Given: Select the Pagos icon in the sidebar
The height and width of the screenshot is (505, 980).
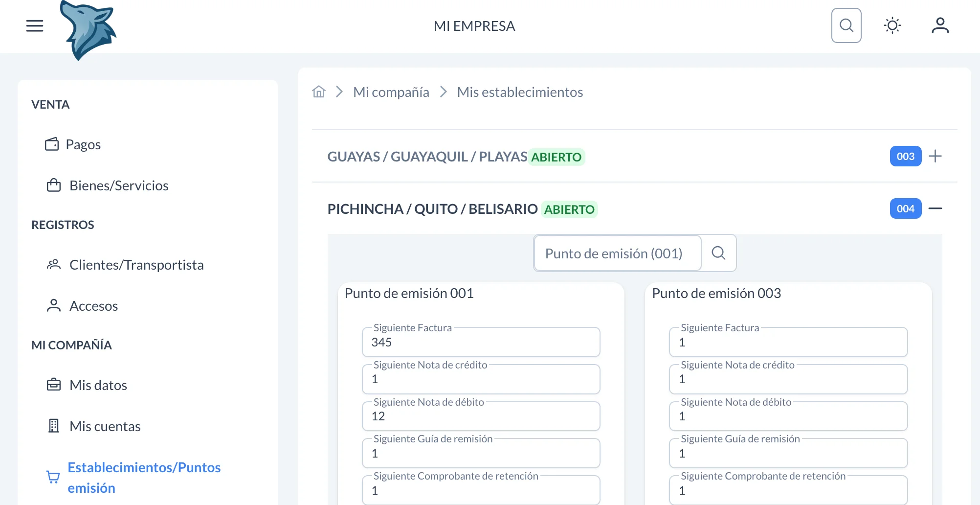Looking at the screenshot, I should [x=52, y=144].
